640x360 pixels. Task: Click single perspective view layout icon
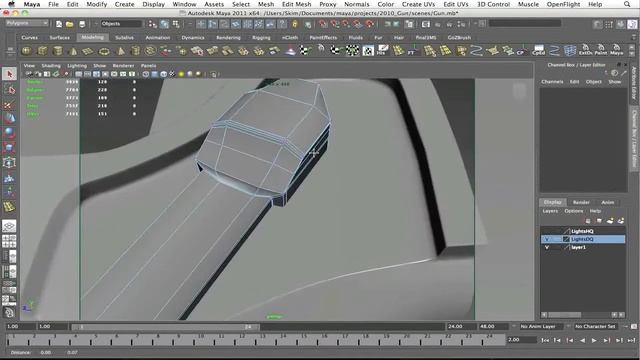9,226
